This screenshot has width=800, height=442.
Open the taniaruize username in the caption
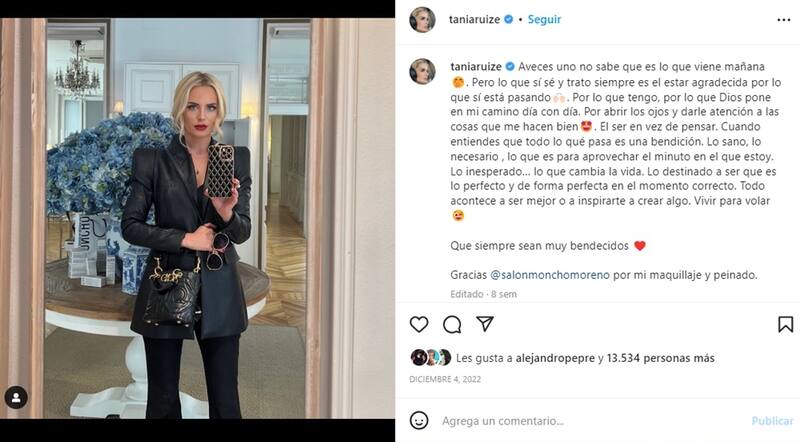coord(476,67)
